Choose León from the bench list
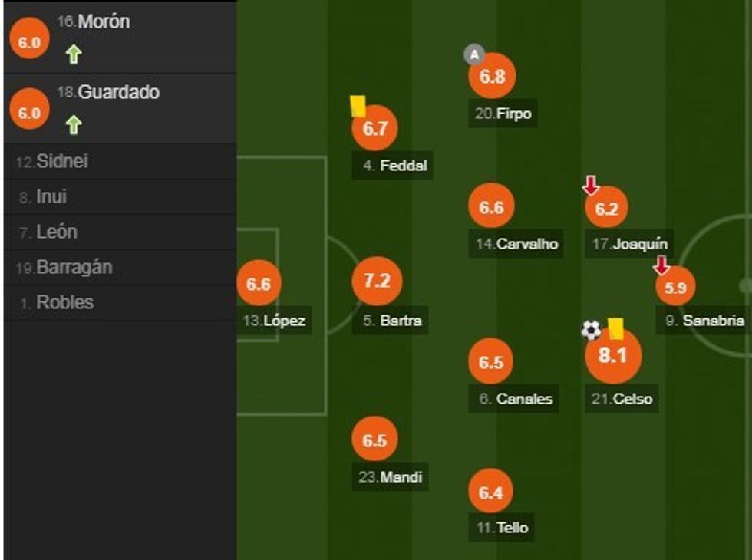This screenshot has width=752, height=560. 56,232
